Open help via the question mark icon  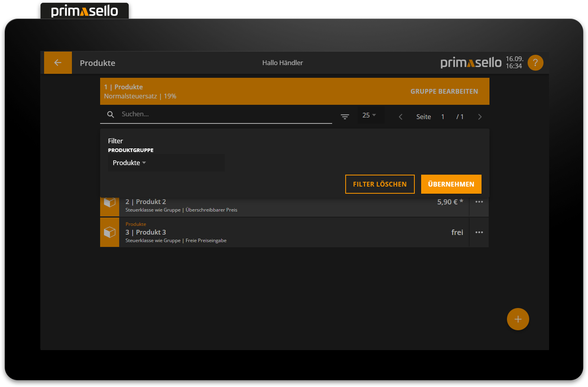click(x=535, y=62)
